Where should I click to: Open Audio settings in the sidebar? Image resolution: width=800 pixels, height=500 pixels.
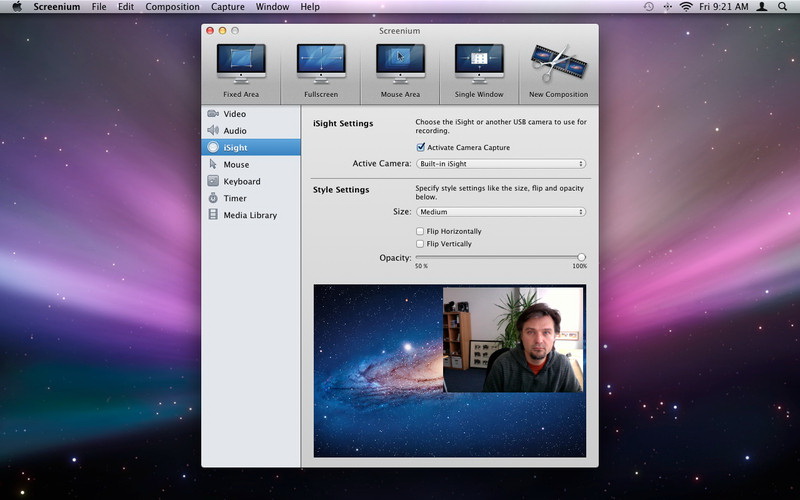(234, 131)
